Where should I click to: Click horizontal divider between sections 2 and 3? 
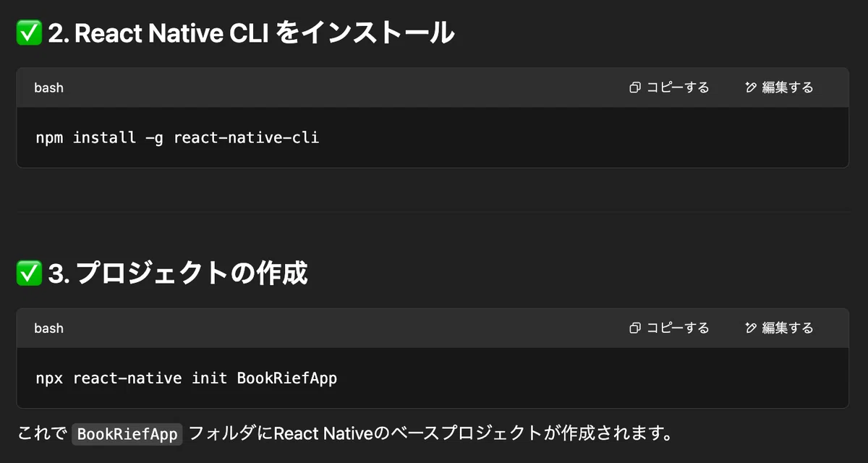pos(433,211)
